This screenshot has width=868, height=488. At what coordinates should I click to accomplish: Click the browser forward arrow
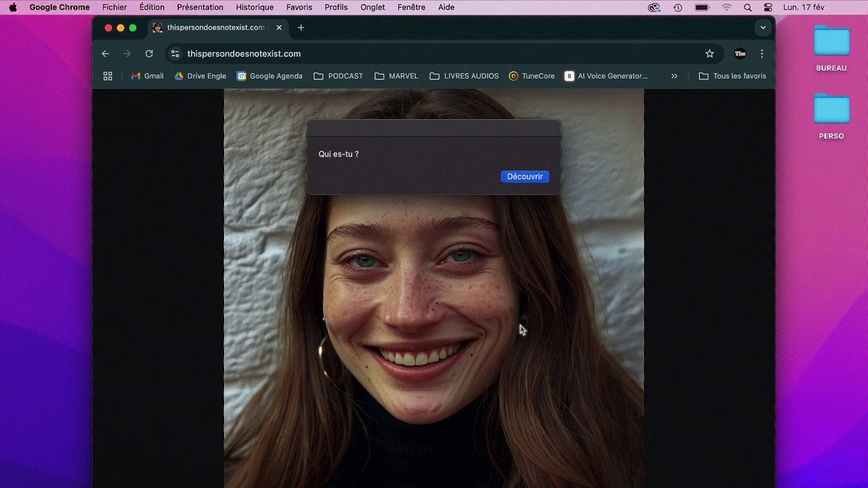127,54
